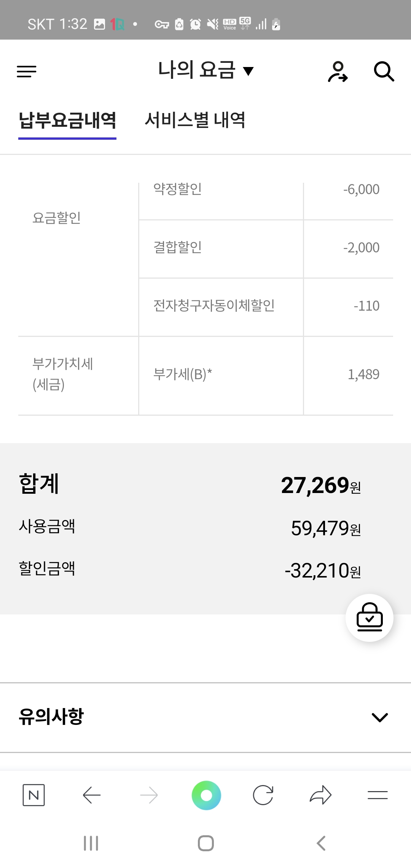Open search with the magnifier icon
411x868 pixels.
point(384,72)
